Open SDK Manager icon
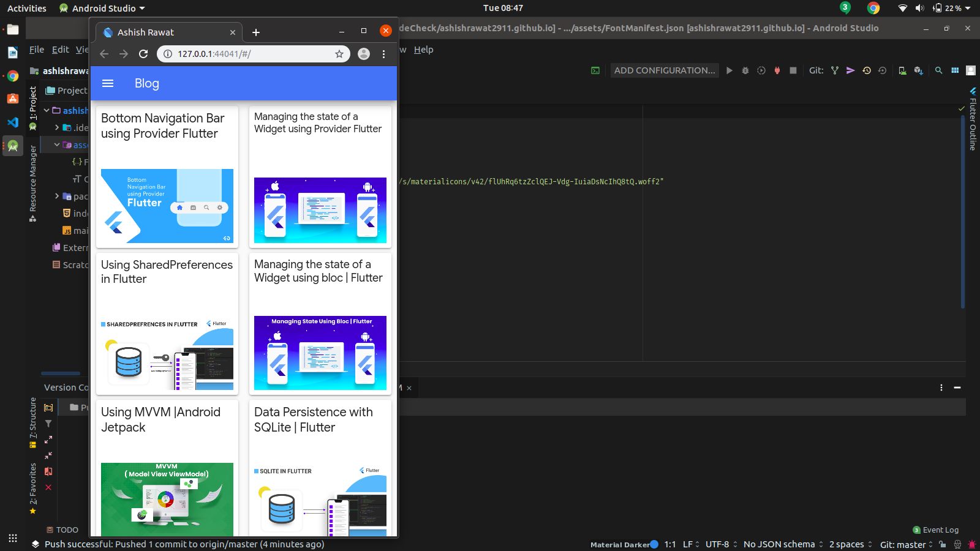The image size is (980, 551). 918,70
